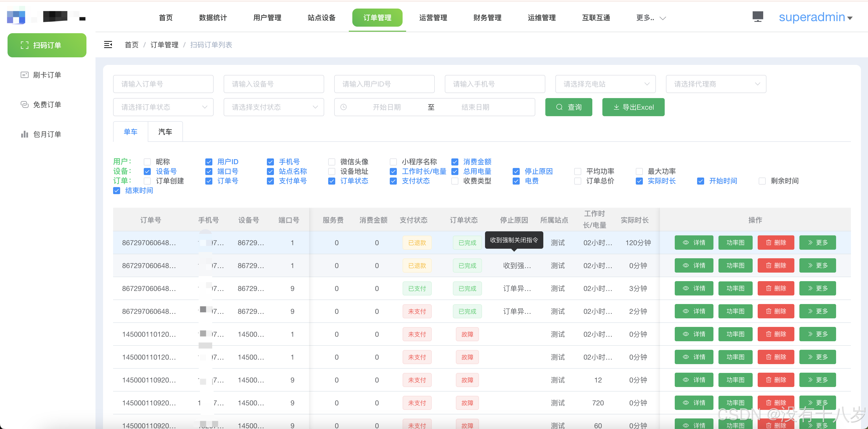This screenshot has height=429, width=868.
Task: Click the monitor screen icon near superadmin
Action: (x=757, y=16)
